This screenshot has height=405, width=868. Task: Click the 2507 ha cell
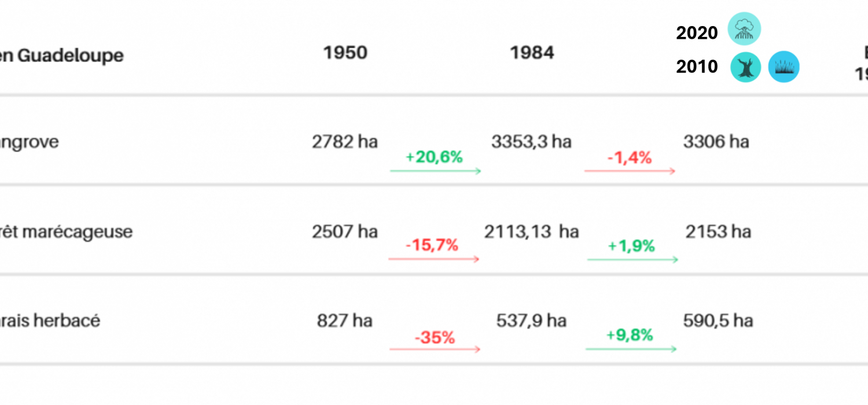(345, 231)
